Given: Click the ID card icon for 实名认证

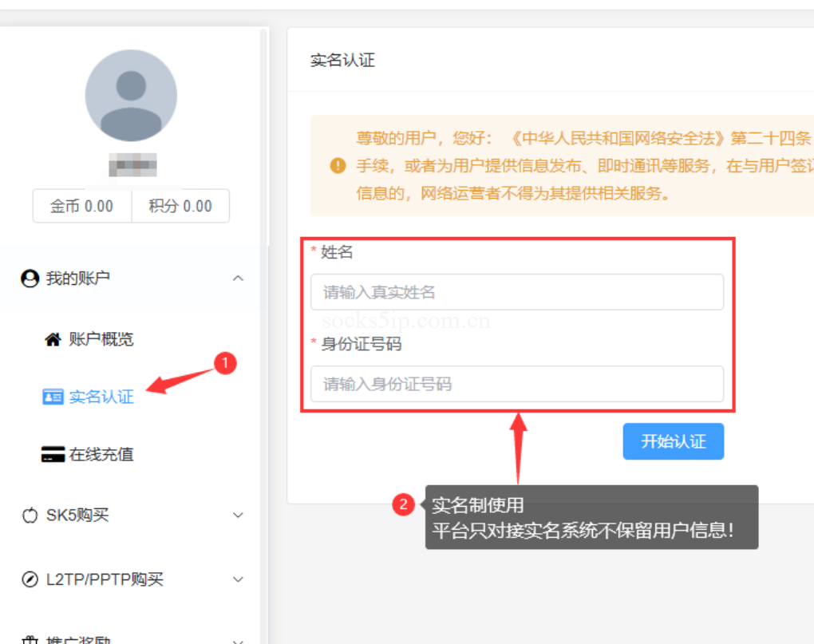Looking at the screenshot, I should (x=53, y=397).
